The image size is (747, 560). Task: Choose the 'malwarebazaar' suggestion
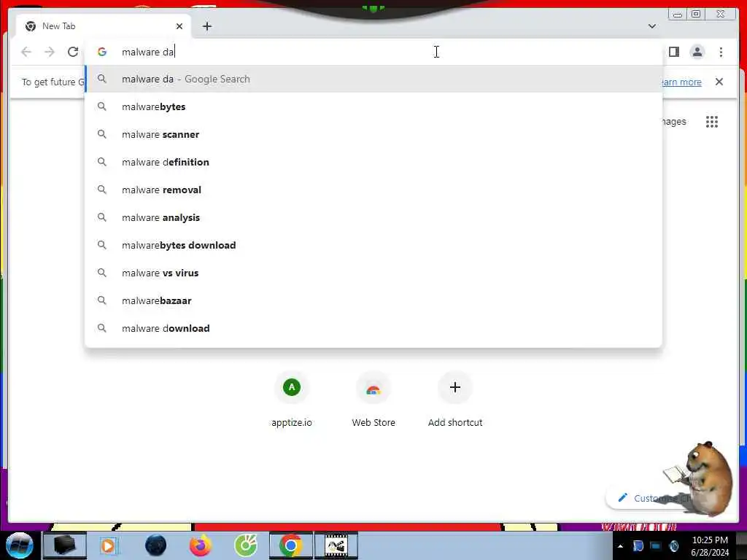[373, 300]
